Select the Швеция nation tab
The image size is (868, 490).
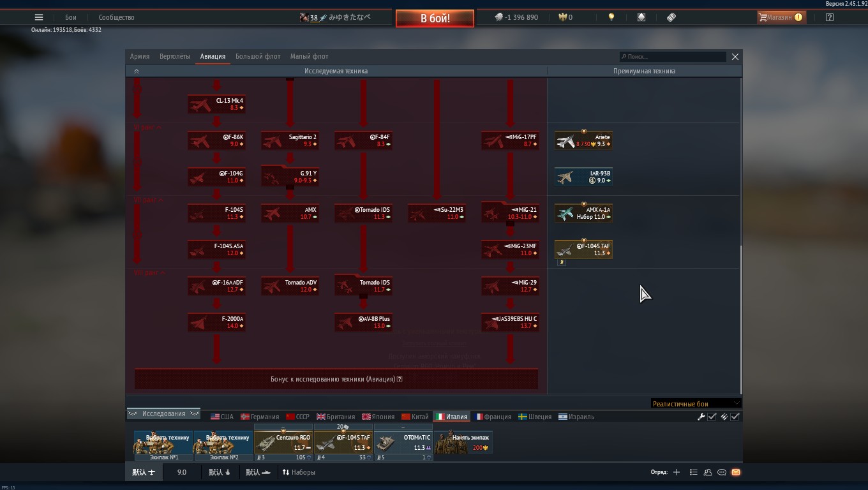[x=535, y=417]
